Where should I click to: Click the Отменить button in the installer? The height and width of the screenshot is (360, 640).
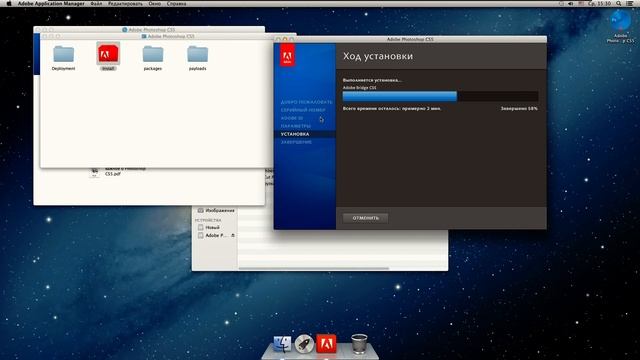(x=365, y=218)
